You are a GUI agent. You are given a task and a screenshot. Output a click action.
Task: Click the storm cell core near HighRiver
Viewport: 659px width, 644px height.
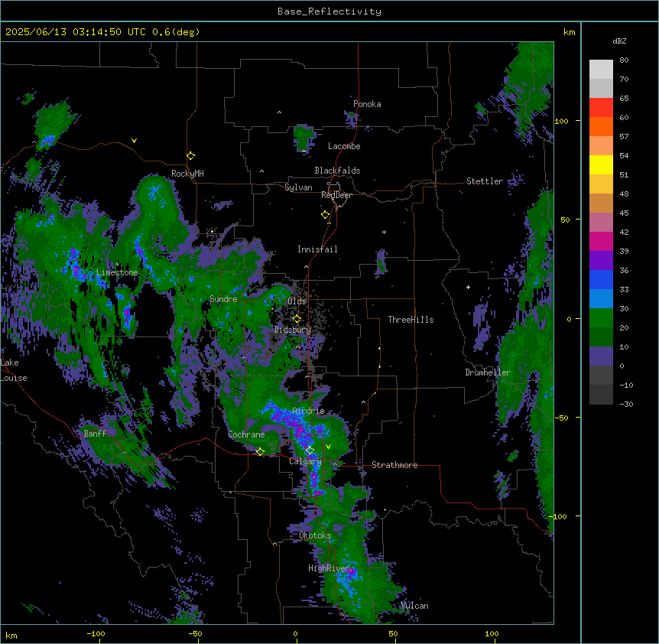[350, 573]
